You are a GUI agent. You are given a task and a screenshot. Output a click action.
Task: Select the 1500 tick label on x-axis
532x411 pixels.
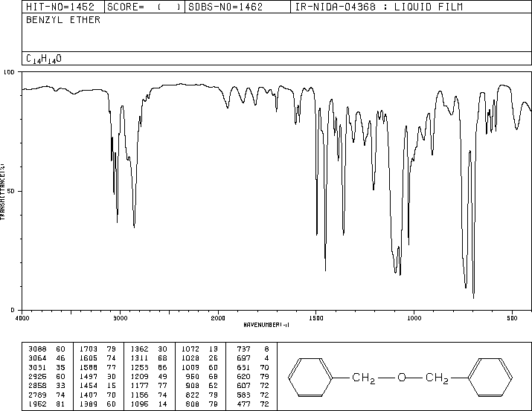click(x=315, y=317)
